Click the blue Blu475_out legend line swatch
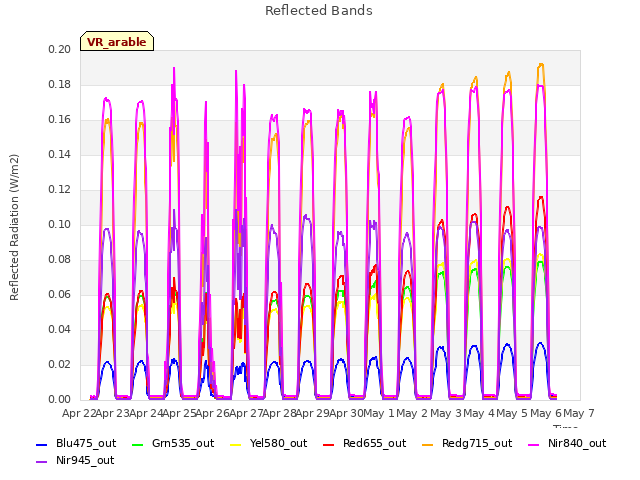 pos(42,444)
